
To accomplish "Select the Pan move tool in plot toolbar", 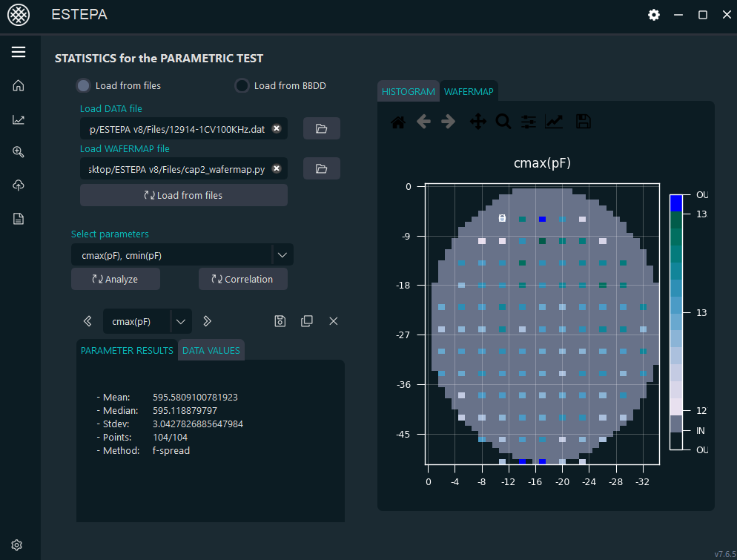I will [478, 122].
